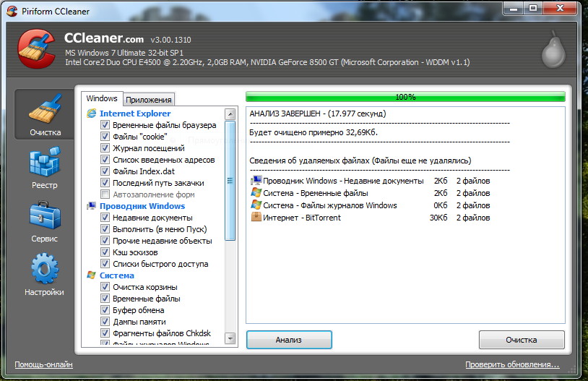The height and width of the screenshot is (381, 588).
Task: Toggle Журнал посещений checkbox
Action: [105, 148]
